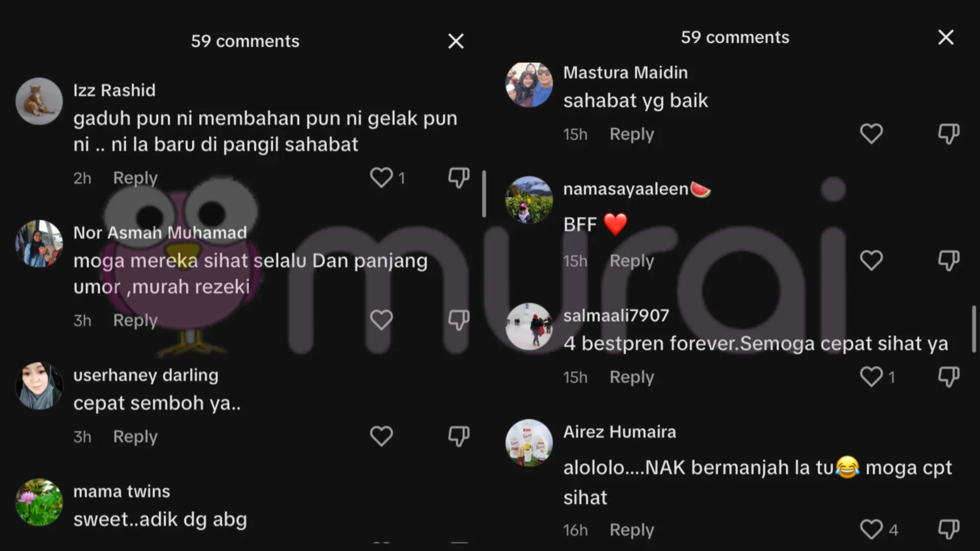Screen dimensions: 980x551
Task: Reply to salmaali7907's comment
Action: pos(632,377)
